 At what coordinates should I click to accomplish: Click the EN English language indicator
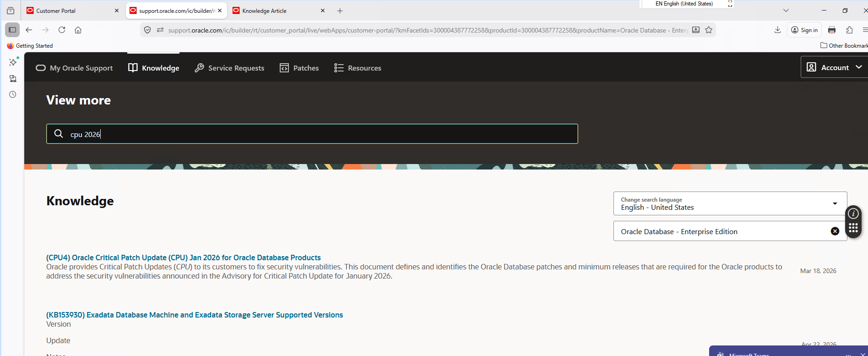(684, 4)
